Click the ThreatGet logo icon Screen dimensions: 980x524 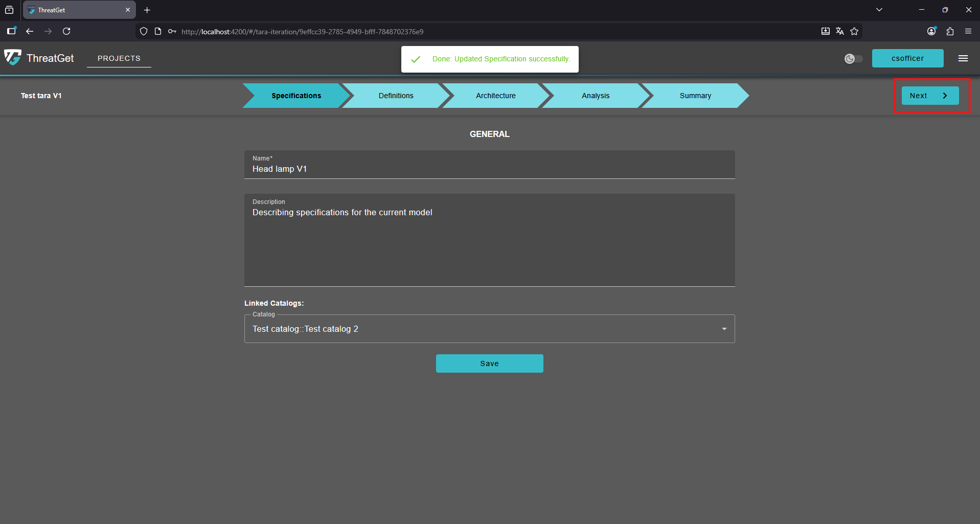click(x=13, y=57)
